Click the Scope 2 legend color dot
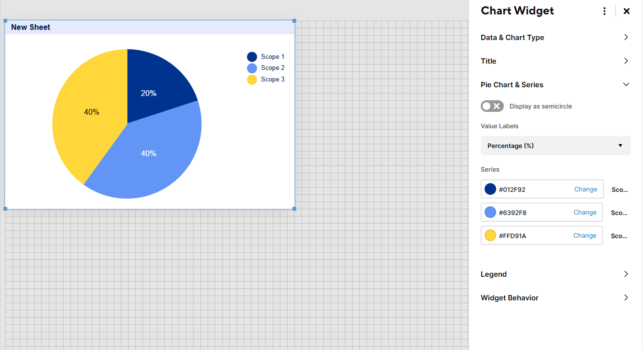Image resolution: width=644 pixels, height=350 pixels. tap(252, 68)
